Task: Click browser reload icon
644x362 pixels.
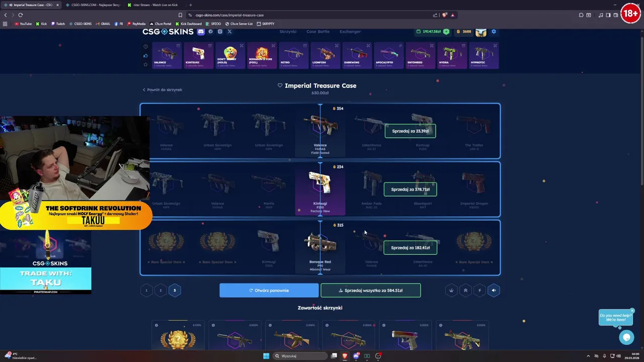Action: [21, 15]
